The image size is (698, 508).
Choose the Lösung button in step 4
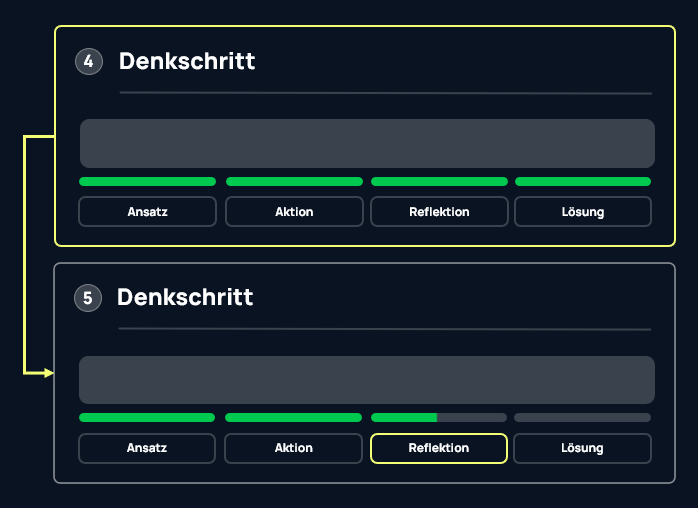[x=583, y=212]
